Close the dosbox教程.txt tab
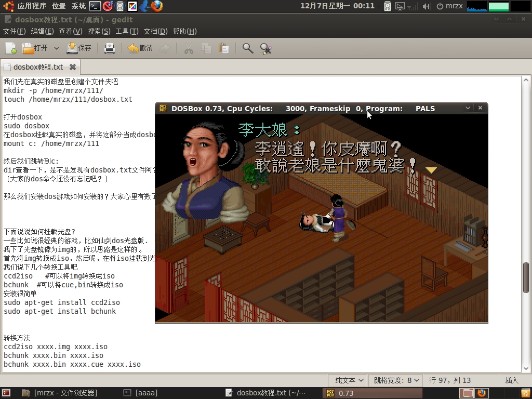This screenshot has width=532, height=399. (x=73, y=67)
